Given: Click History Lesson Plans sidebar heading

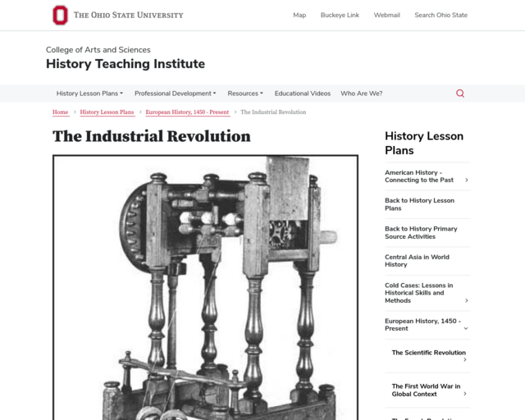Looking at the screenshot, I should click(x=424, y=143).
